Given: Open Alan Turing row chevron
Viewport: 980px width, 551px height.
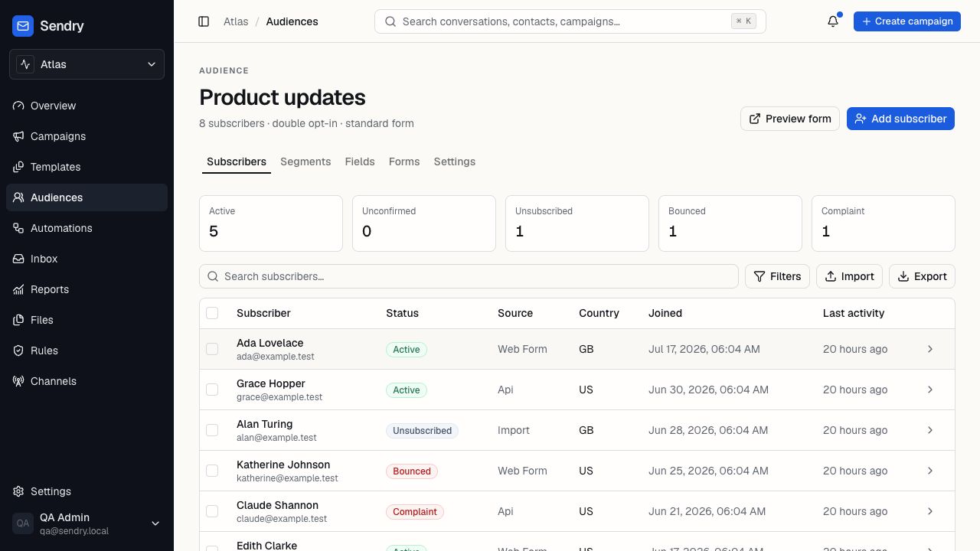Looking at the screenshot, I should point(930,430).
